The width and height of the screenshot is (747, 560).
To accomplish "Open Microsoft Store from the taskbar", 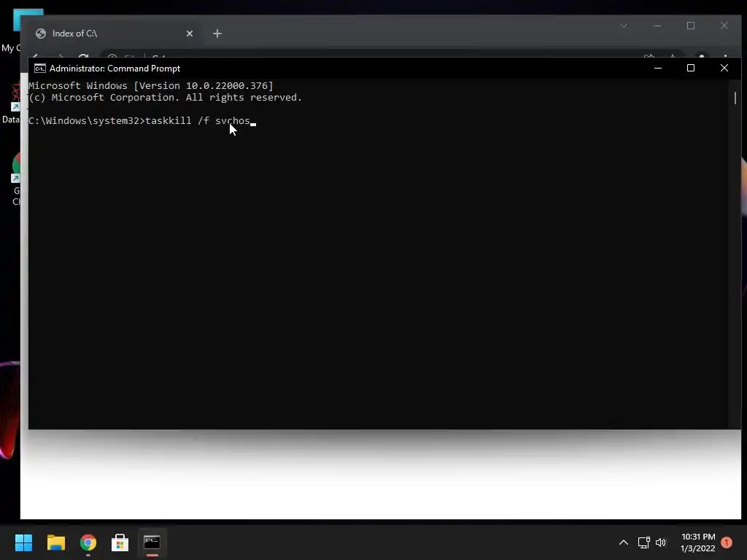I will coord(120,542).
